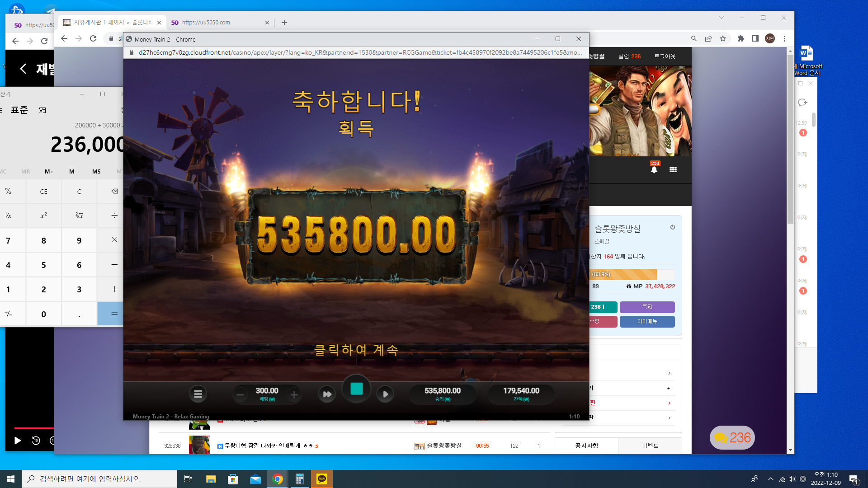The image size is (868, 488).
Task: Start autoplay with the play icon in game bar
Action: [385, 394]
